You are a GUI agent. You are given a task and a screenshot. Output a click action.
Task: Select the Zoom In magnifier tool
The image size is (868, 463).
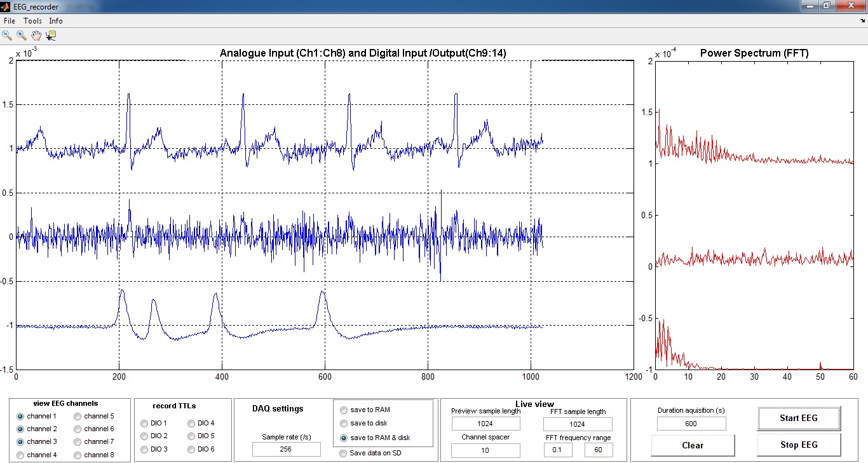coord(22,36)
